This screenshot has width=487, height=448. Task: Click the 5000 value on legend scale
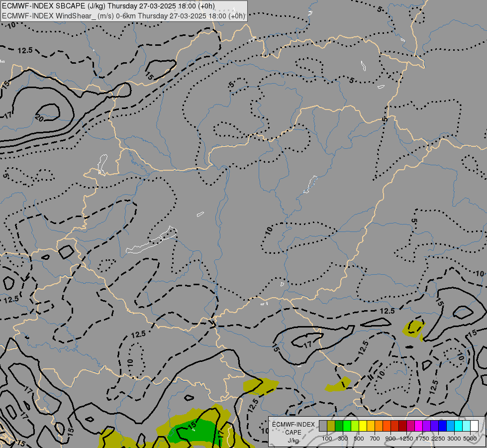point(470,439)
